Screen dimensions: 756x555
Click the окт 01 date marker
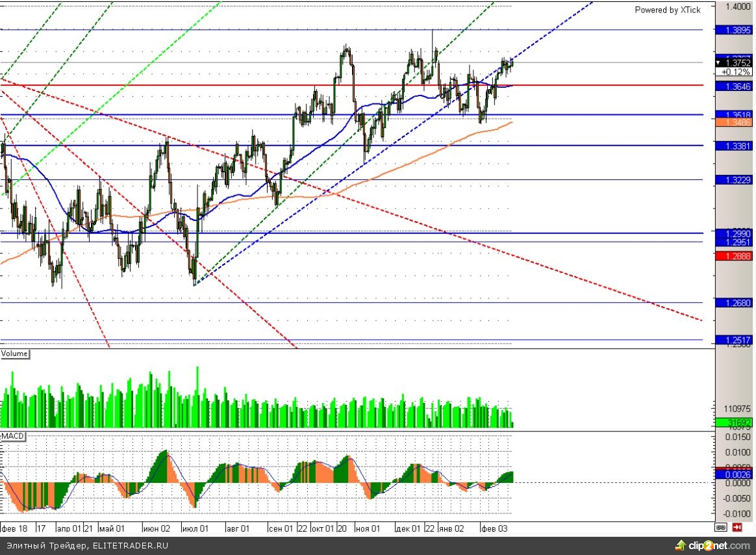323,528
